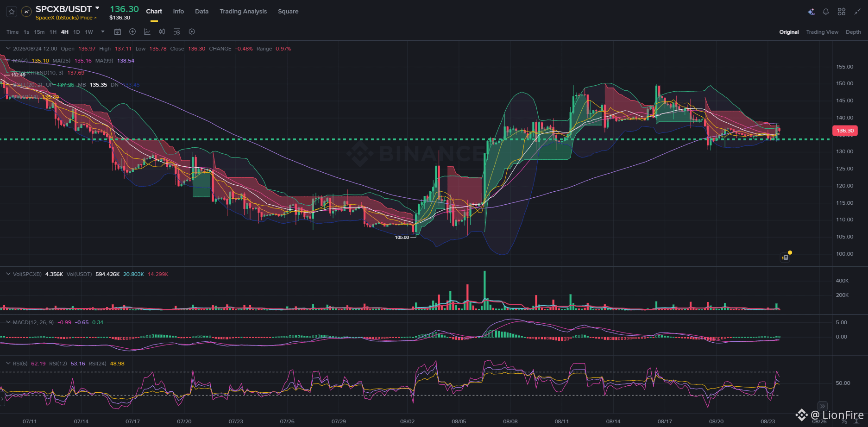Collapse the main chart OHLC legend chevron
868x427 pixels.
(8, 49)
